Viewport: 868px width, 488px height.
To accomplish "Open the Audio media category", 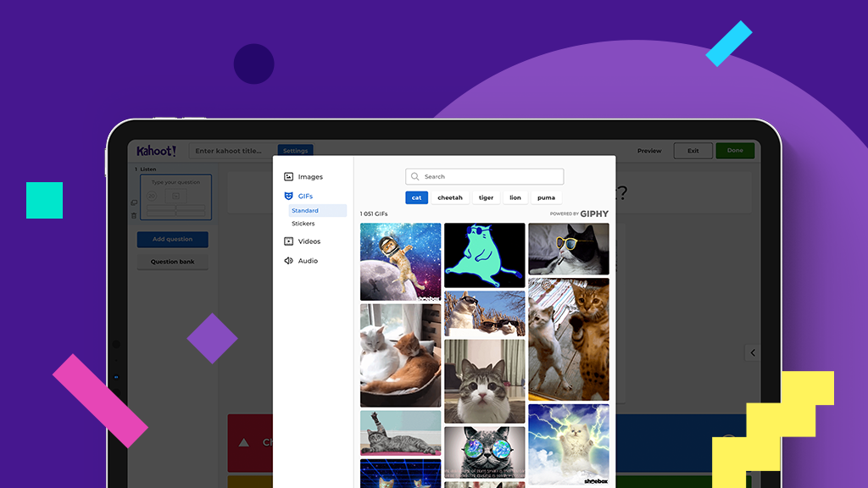I will tap(308, 261).
